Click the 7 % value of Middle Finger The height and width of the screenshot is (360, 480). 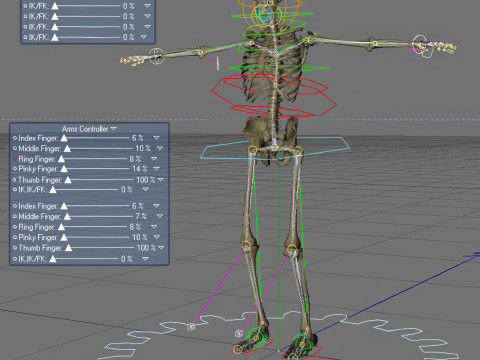(141, 216)
